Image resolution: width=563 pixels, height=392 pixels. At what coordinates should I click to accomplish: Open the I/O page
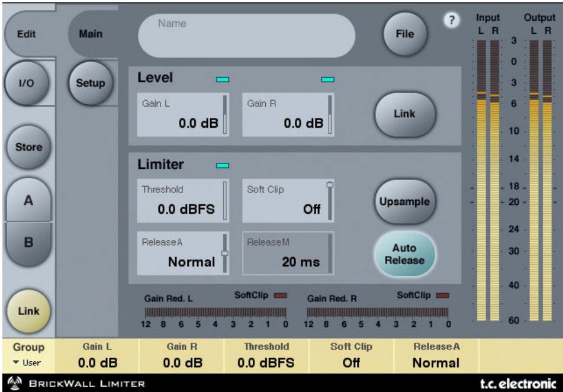[x=27, y=83]
